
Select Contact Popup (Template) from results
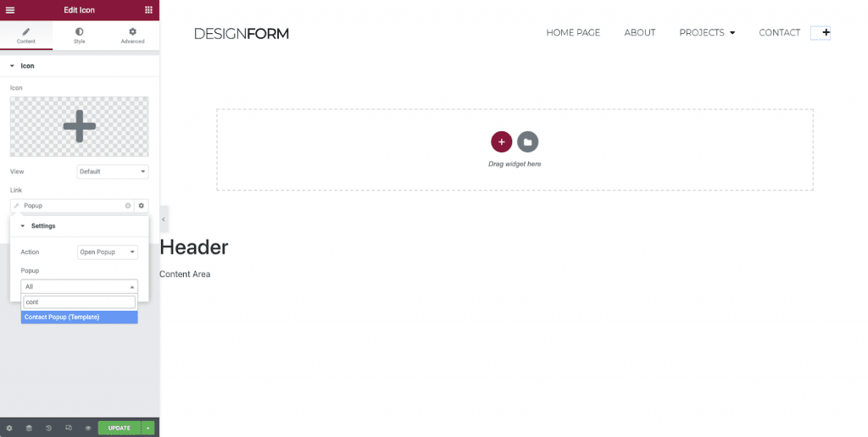click(x=79, y=317)
